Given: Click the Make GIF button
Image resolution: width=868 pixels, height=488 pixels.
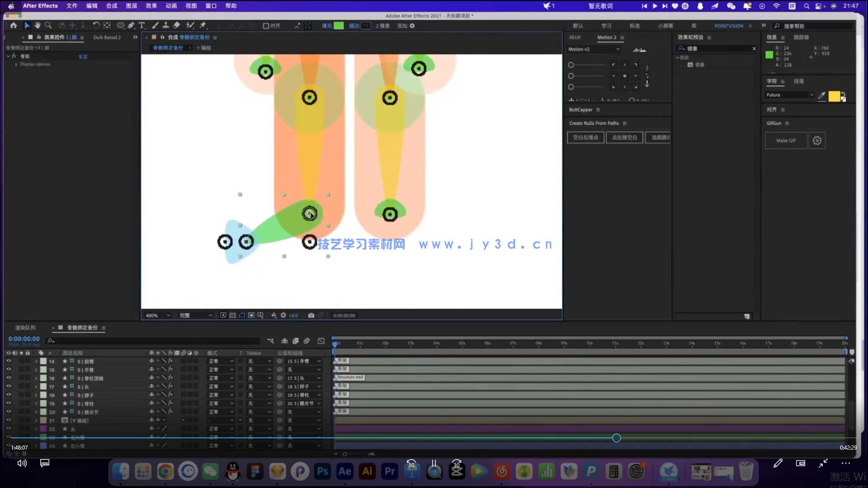Looking at the screenshot, I should point(786,141).
